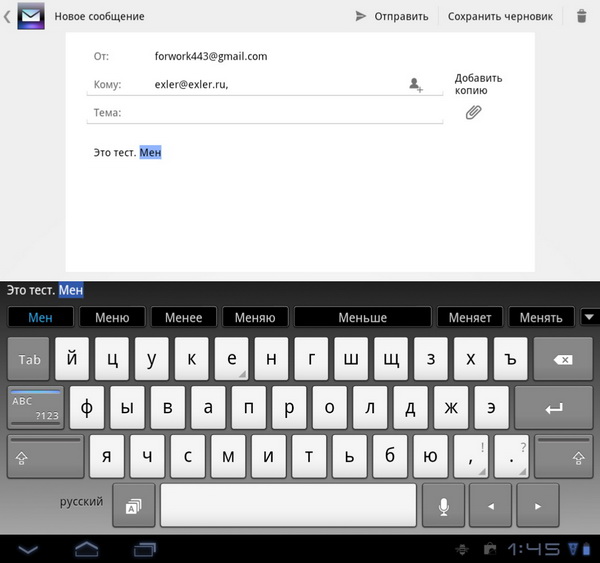This screenshot has width=600, height=563.
Task: Tap the trash icon to discard message
Action: (x=582, y=16)
